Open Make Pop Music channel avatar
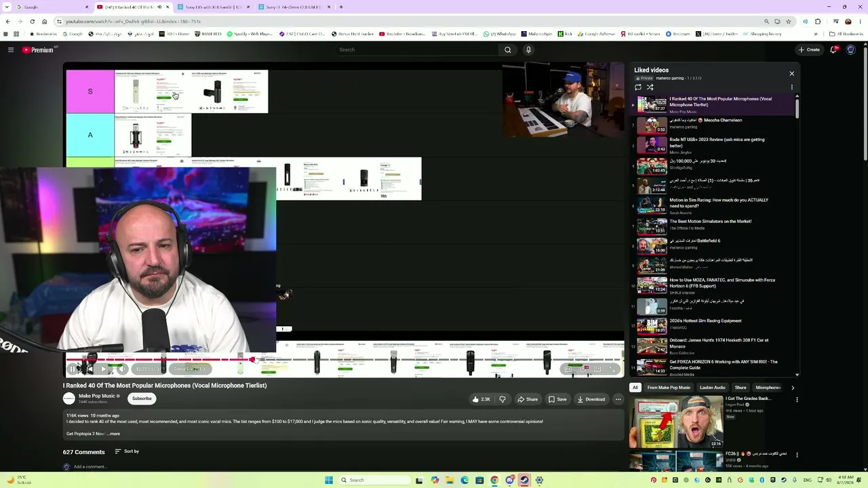This screenshot has height=488, width=868. [68, 399]
